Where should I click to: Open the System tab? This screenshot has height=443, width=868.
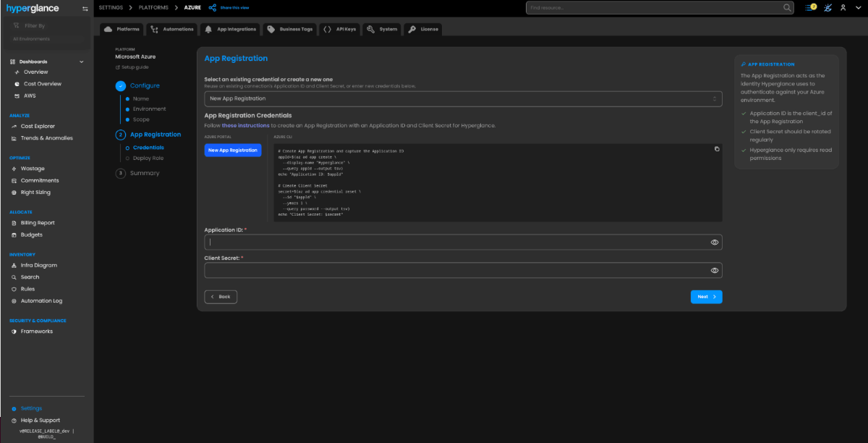click(x=382, y=29)
